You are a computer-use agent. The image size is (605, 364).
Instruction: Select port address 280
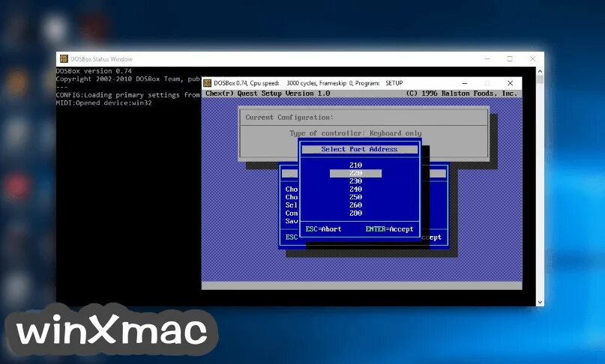(355, 213)
